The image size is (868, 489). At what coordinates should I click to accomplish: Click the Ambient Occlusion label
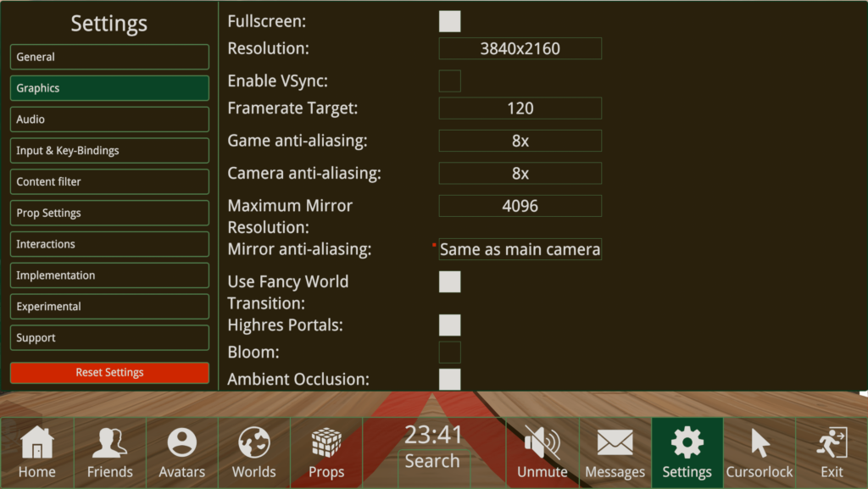click(x=298, y=380)
